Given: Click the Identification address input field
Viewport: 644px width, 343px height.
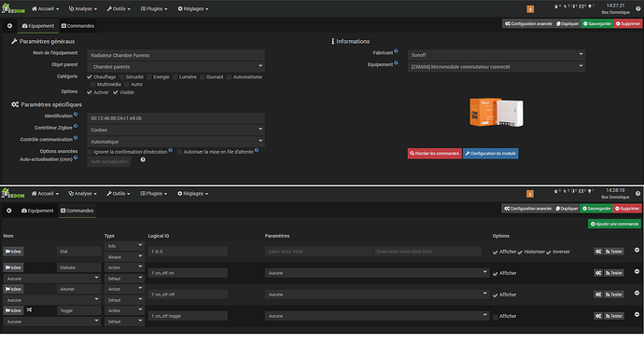Looking at the screenshot, I should [x=175, y=118].
